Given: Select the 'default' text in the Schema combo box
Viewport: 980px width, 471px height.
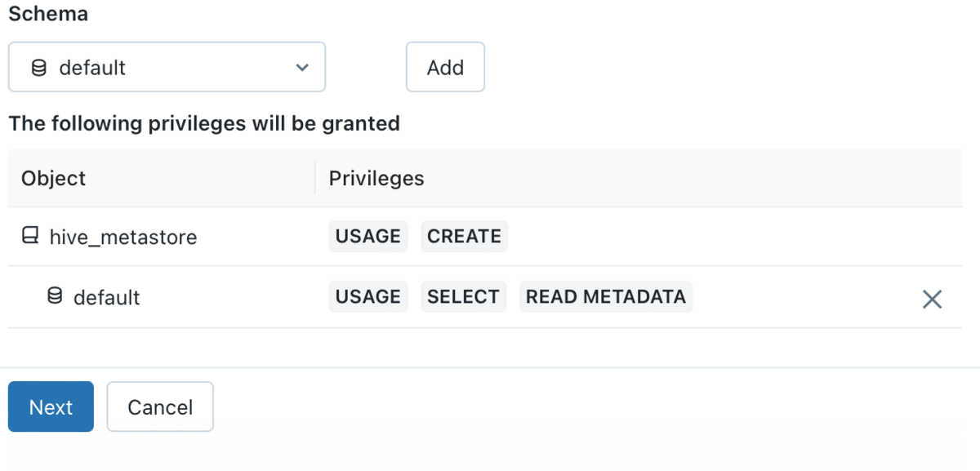Looking at the screenshot, I should pos(92,68).
